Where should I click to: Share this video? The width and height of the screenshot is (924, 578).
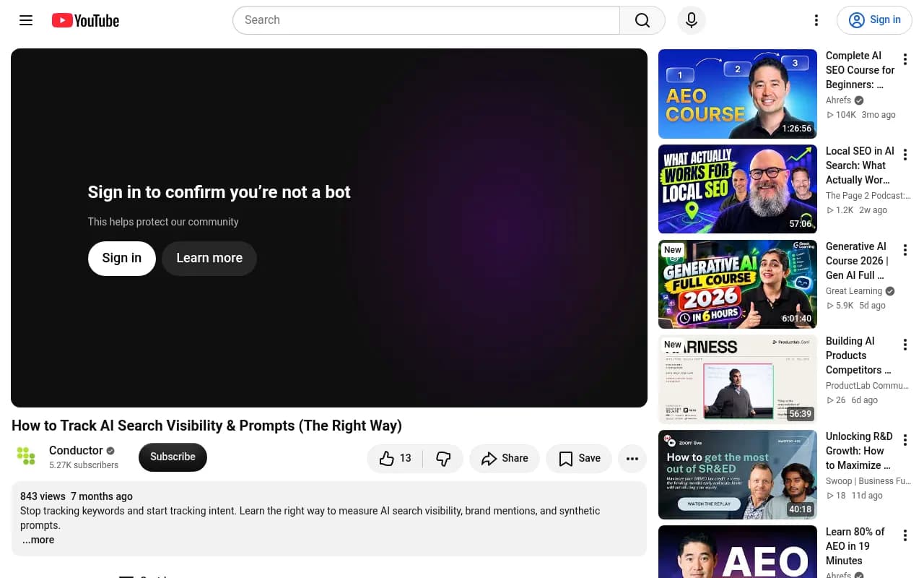[x=505, y=458]
